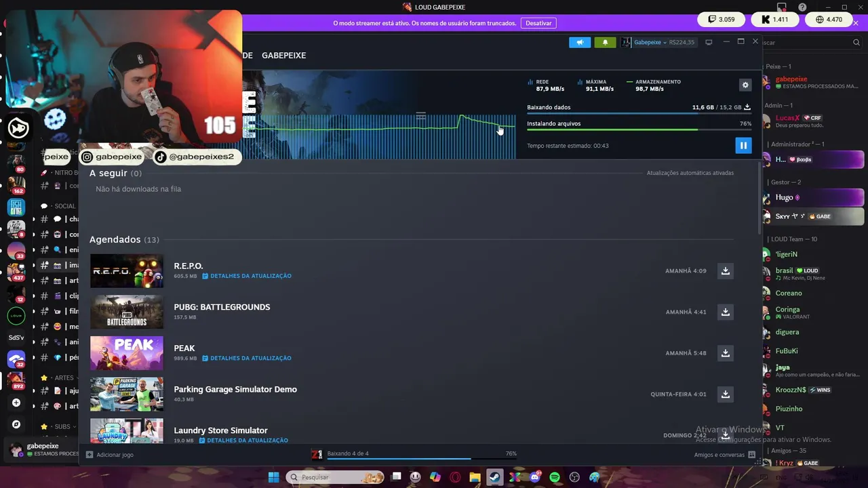Start R.E.P.O. update download now
The image size is (868, 488).
(x=726, y=270)
